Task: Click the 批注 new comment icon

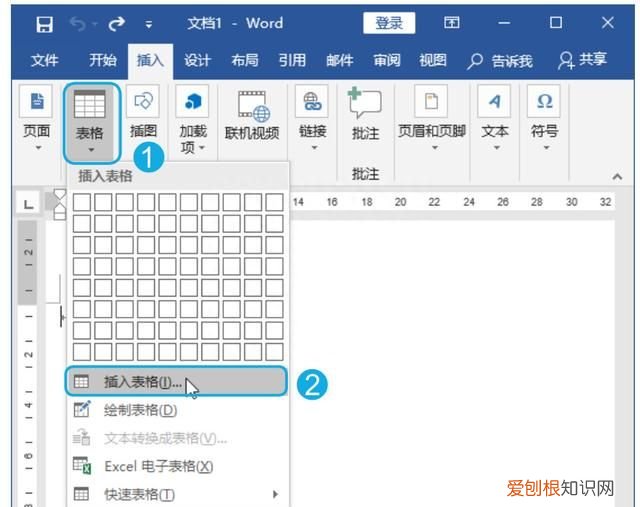Action: [x=364, y=103]
